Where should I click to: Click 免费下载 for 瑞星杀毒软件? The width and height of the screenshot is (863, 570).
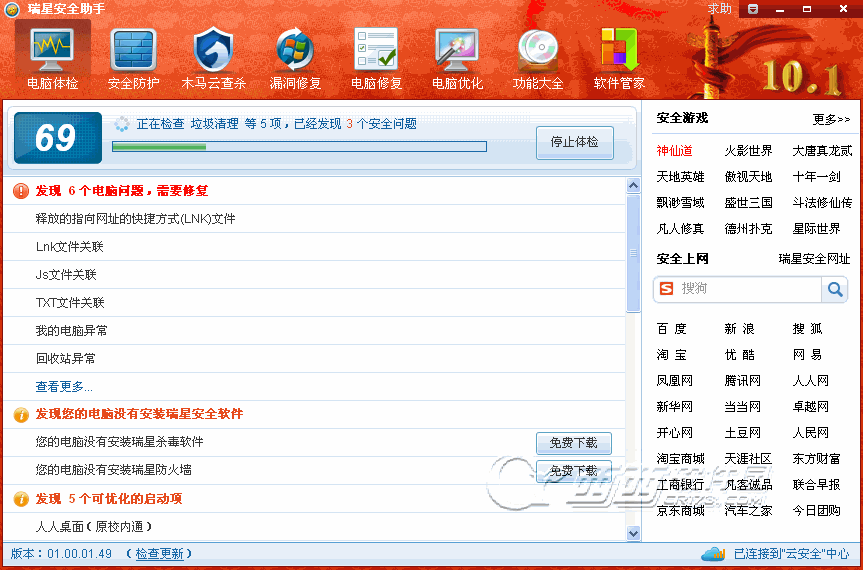coord(573,443)
